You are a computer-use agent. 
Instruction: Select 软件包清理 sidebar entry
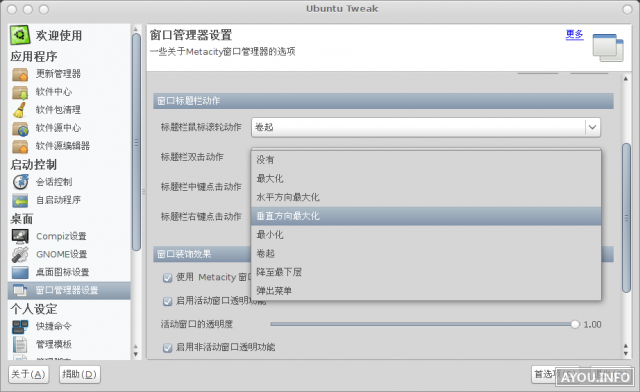coord(58,110)
